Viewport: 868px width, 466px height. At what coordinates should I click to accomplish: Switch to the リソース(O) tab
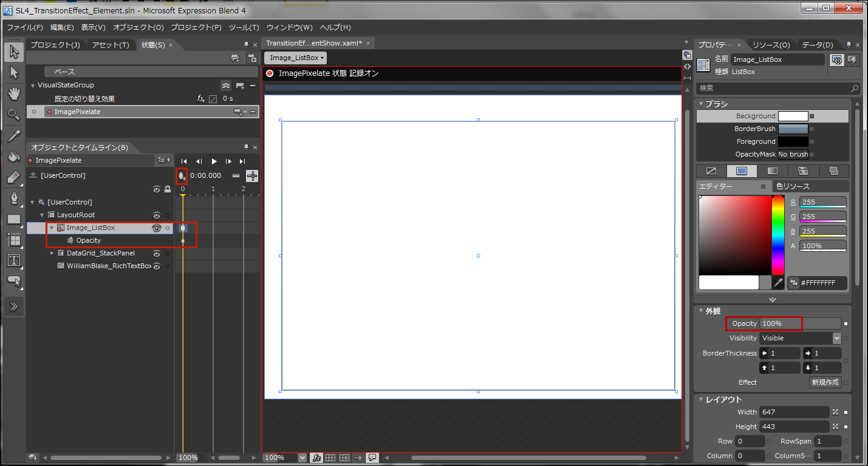771,45
